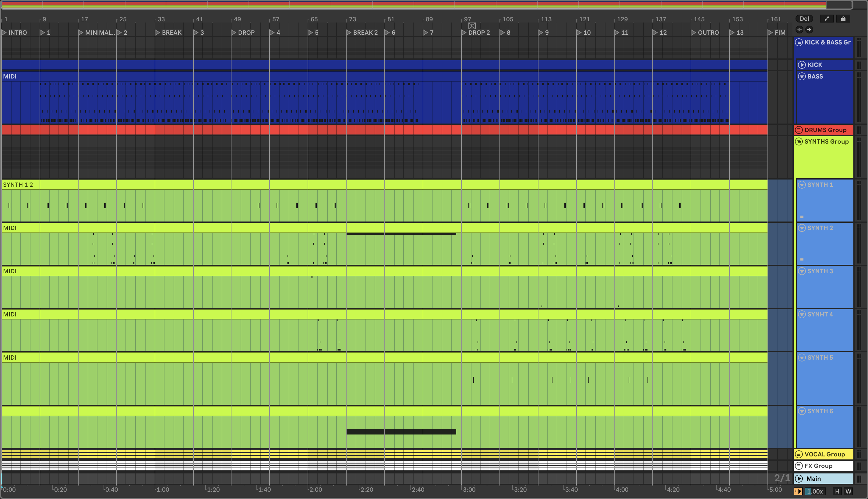Click the 'MIDI' clip title on BASS track
868x499 pixels.
point(10,76)
